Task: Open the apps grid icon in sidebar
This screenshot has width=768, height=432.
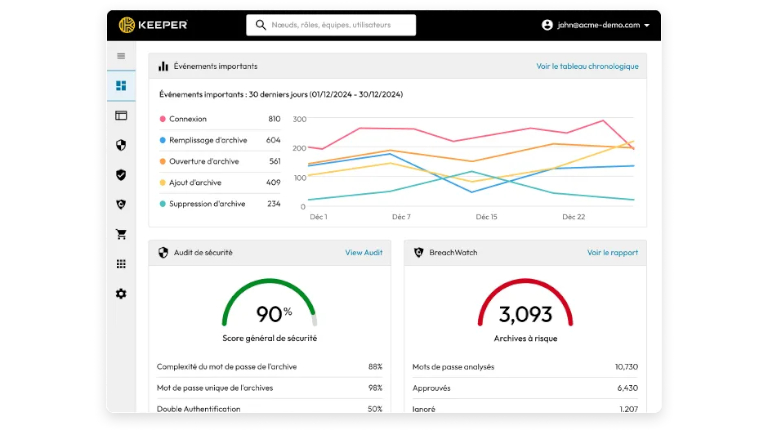Action: 121,264
